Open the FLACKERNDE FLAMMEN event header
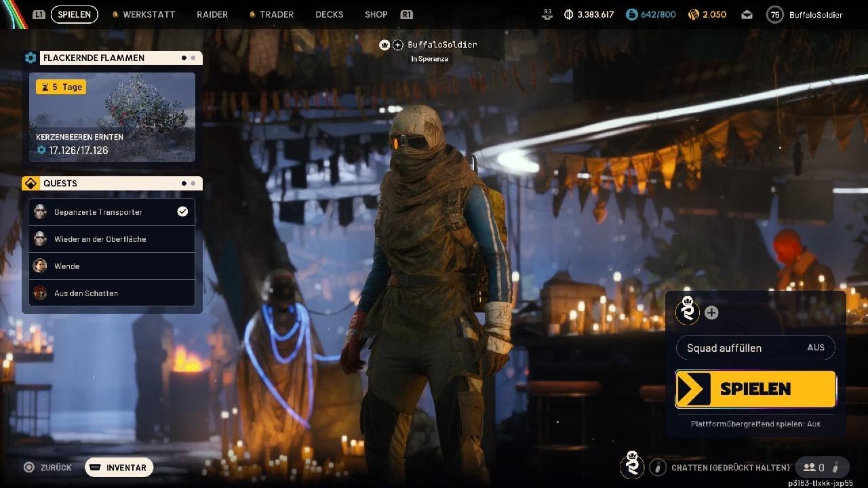 click(121, 58)
